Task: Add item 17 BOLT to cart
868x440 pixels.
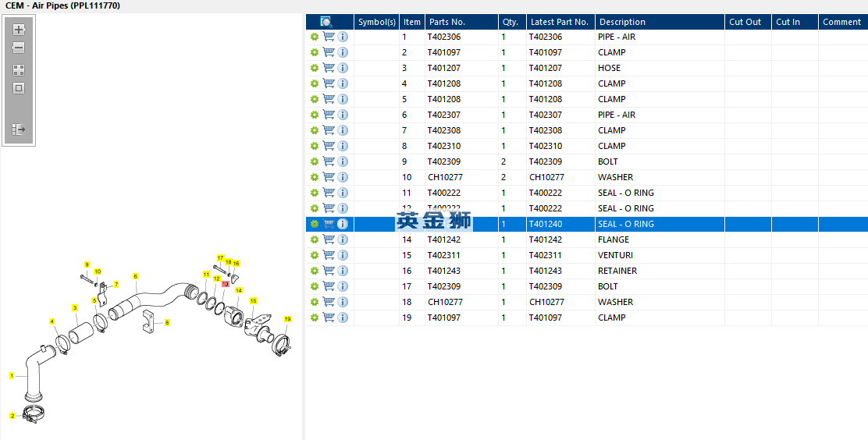Action: [x=329, y=286]
